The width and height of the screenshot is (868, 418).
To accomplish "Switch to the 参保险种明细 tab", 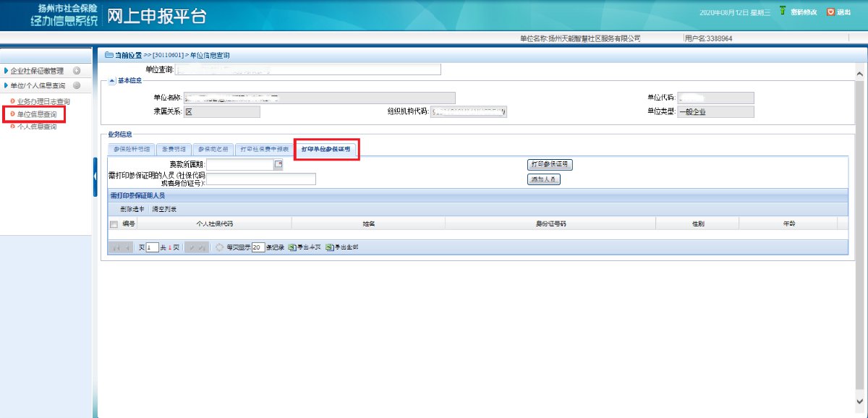I will pos(132,149).
